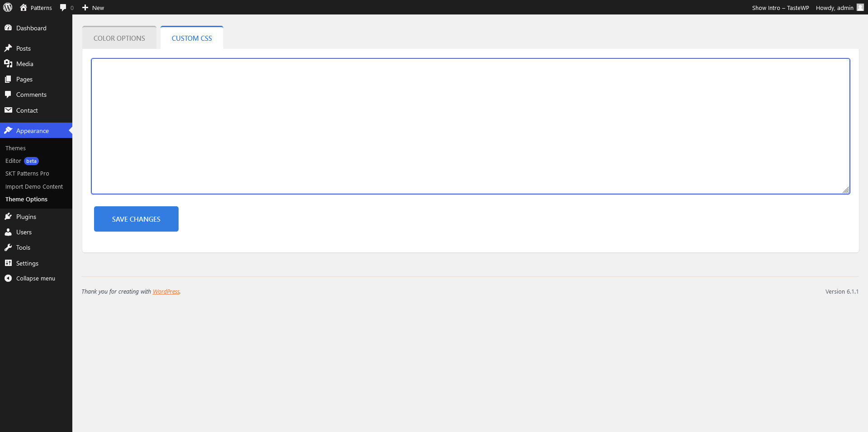The image size is (868, 432).
Task: Open the Plugins plug icon
Action: 8,216
